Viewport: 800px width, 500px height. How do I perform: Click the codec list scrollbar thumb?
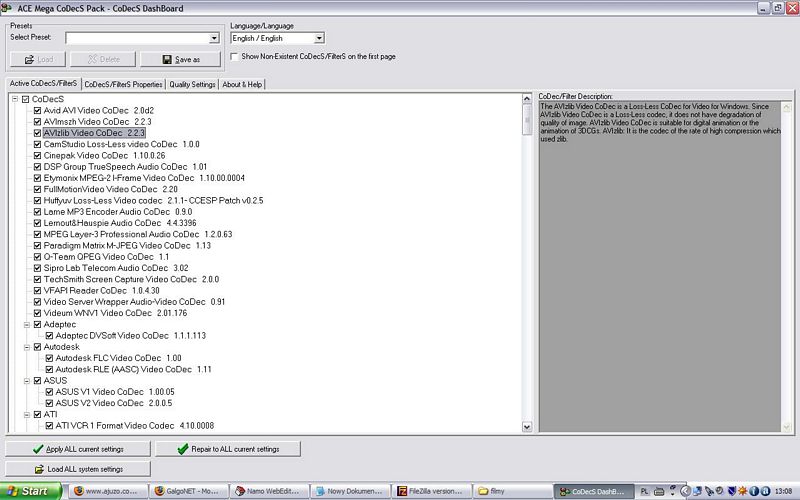(x=527, y=119)
